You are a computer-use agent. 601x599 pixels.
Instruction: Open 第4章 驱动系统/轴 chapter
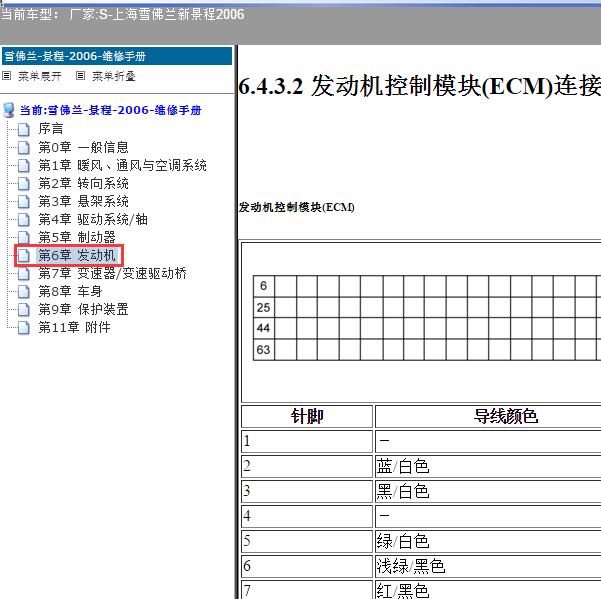coord(93,219)
